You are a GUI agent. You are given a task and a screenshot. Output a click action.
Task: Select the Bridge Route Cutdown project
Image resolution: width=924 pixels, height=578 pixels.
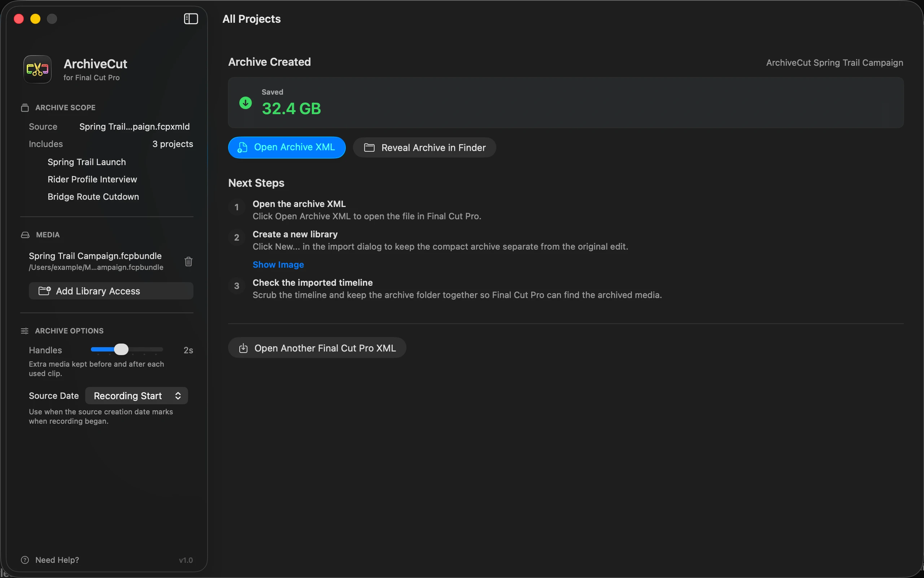(x=93, y=197)
